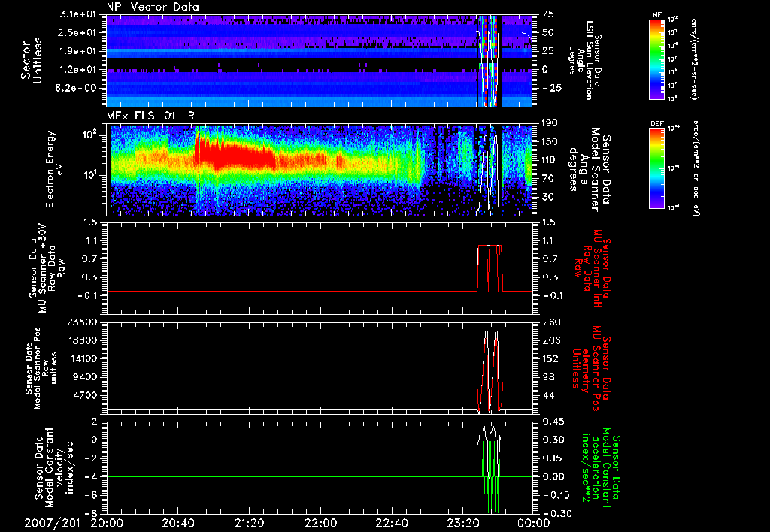This screenshot has height=532, width=770.
Task: Click the 23500 scanner position tick
Action: coord(81,322)
